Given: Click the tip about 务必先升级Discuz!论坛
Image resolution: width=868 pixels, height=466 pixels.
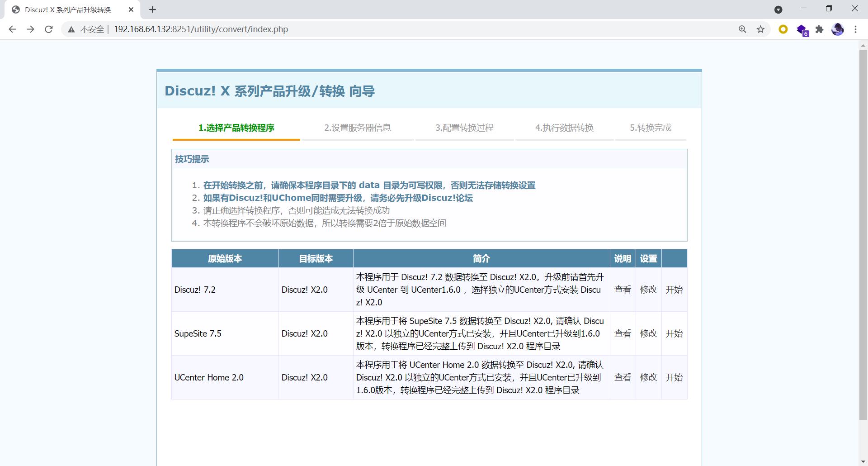Looking at the screenshot, I should [338, 198].
